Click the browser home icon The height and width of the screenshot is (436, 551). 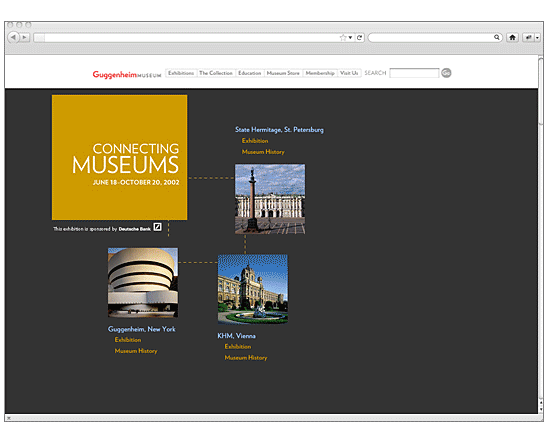(x=512, y=37)
